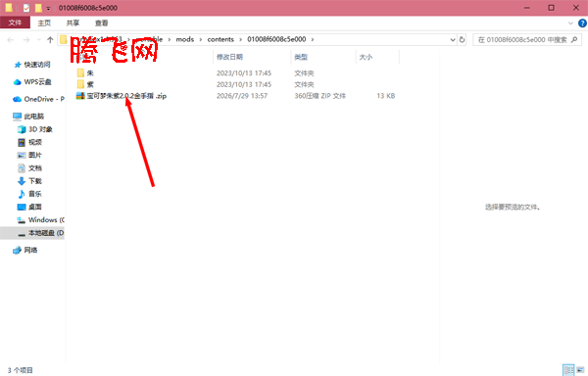Sort by 修改日期 column header
This screenshot has height=376, width=588.
(229, 57)
